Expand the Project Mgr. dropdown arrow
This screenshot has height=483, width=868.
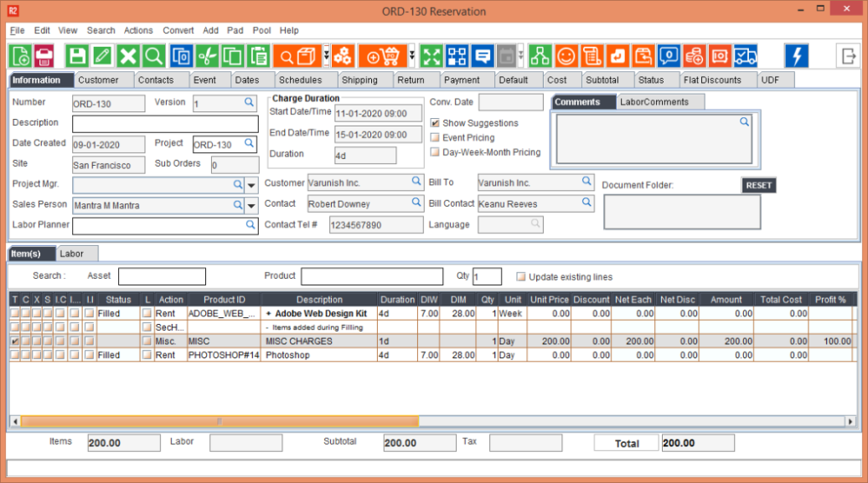point(251,184)
